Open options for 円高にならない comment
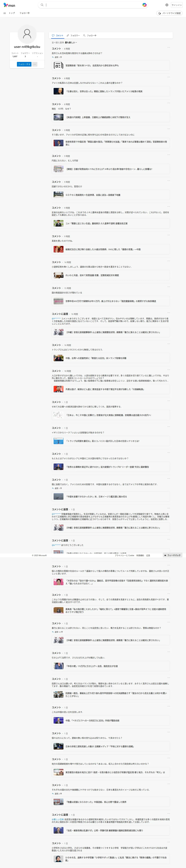This screenshot has height=868, width=186. click(168, 155)
